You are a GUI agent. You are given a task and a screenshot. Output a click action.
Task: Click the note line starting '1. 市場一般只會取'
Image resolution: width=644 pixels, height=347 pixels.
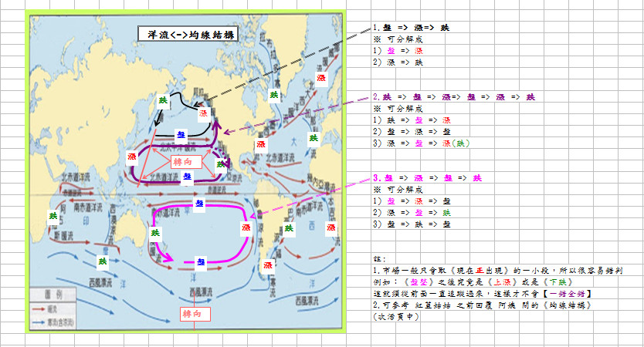[x=498, y=271]
